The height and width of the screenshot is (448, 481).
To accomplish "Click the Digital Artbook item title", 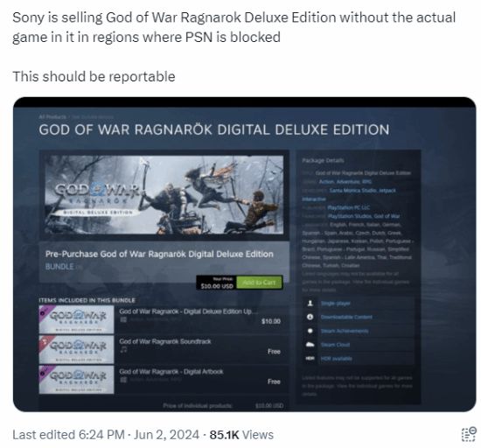I will click(x=171, y=371).
